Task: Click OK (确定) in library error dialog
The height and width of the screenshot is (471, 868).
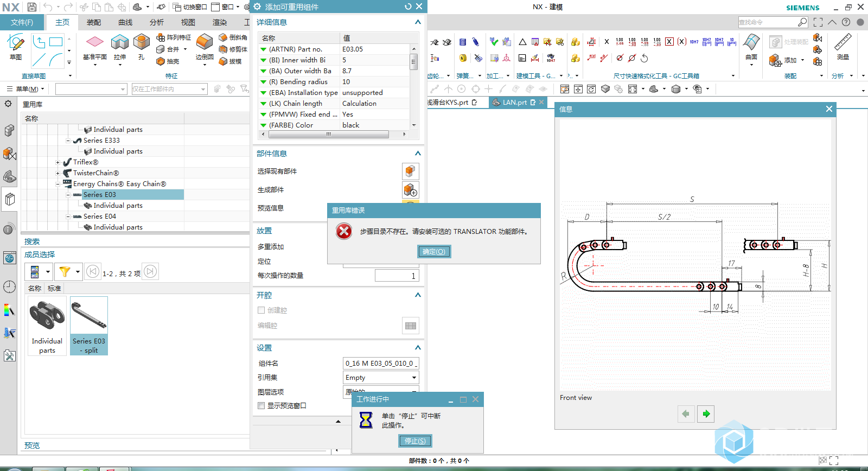Action: point(434,252)
